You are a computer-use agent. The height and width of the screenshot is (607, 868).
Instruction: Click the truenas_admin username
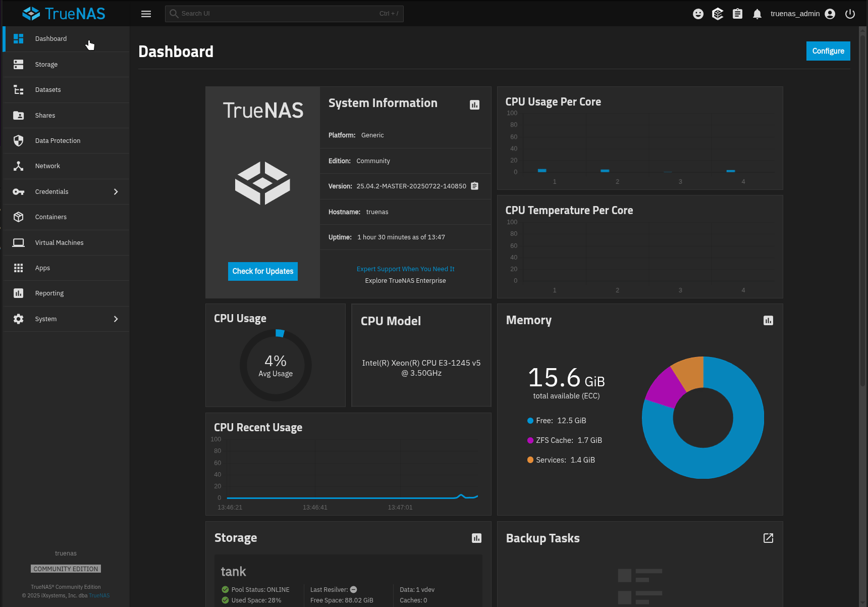(795, 14)
